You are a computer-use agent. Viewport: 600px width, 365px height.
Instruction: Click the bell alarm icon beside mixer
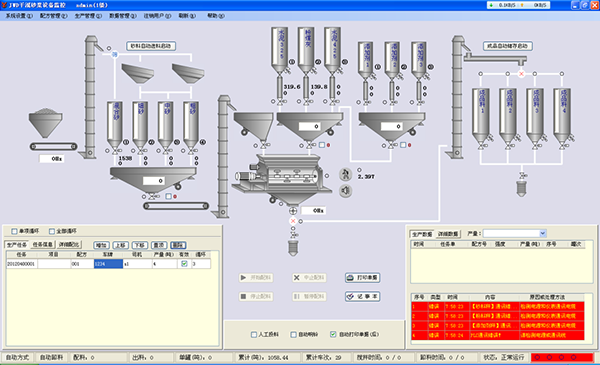[x=346, y=174]
